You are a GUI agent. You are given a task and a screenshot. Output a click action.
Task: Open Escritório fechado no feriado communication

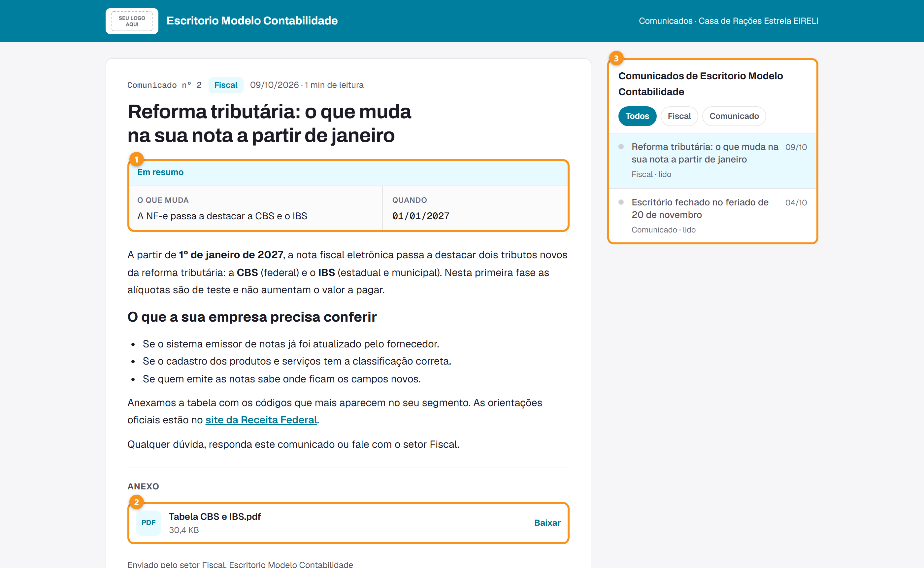[x=712, y=216]
